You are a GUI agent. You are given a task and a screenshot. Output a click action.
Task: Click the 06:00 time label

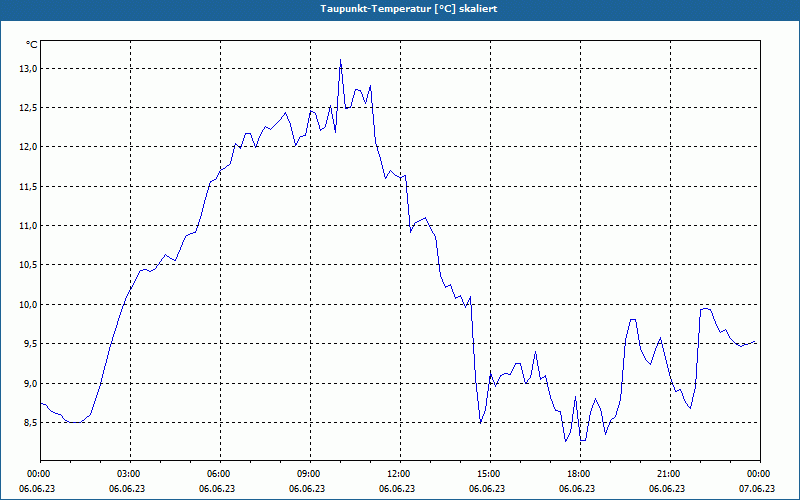[220, 474]
